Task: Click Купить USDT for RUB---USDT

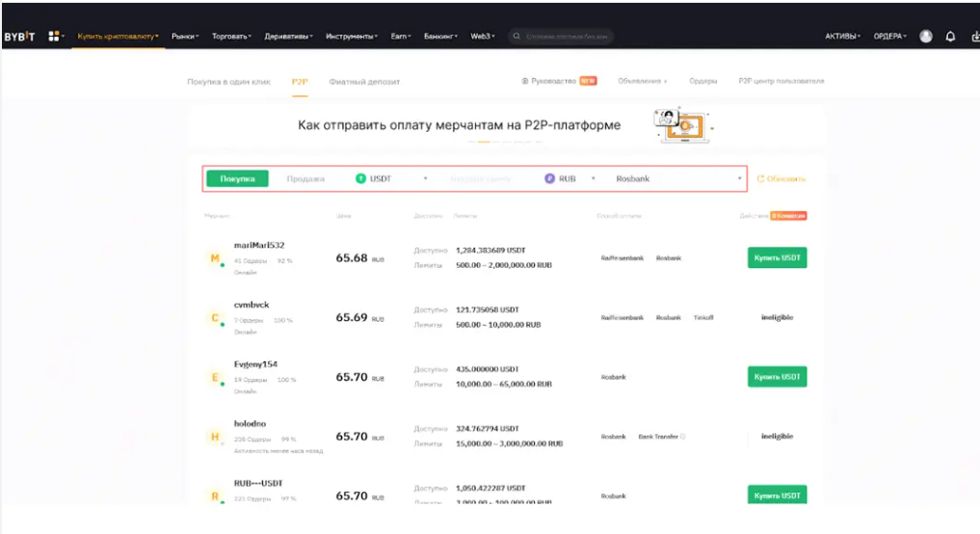Action: 777,494
